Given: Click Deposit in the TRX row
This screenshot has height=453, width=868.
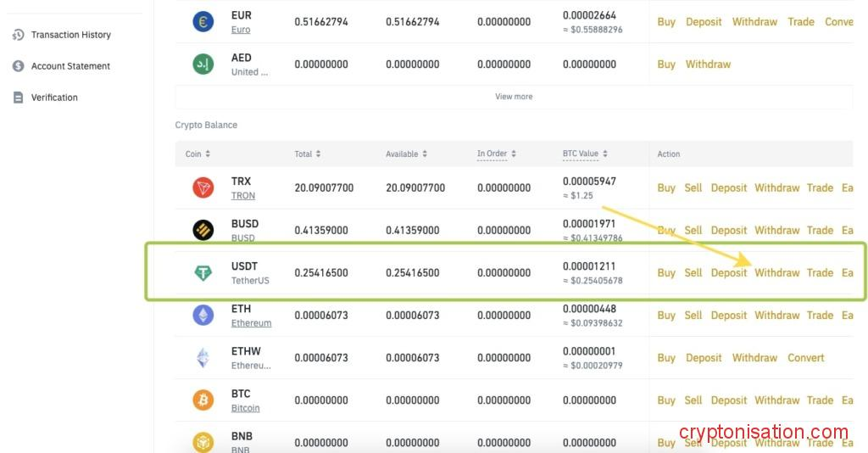Looking at the screenshot, I should click(728, 187).
